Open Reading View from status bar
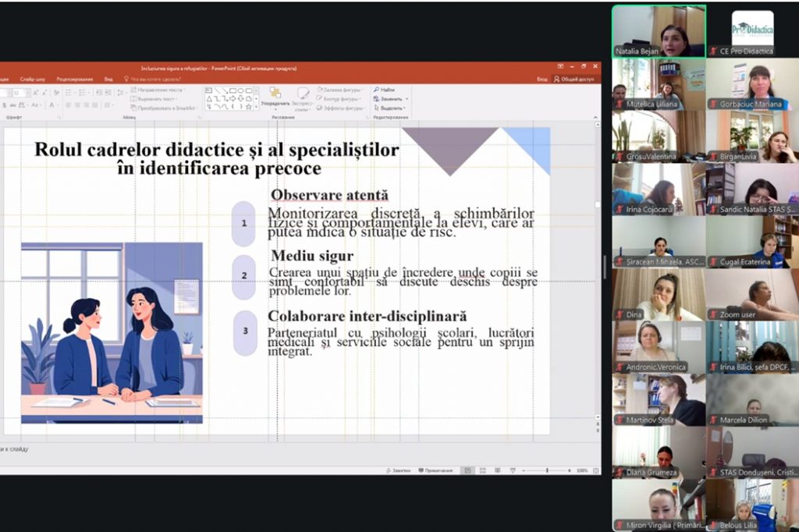This screenshot has width=799, height=532. pyautogui.click(x=499, y=470)
